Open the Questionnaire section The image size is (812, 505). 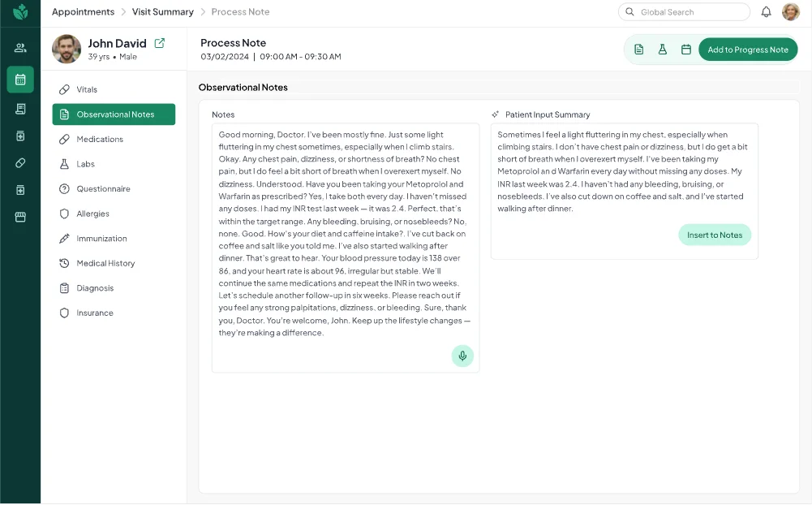(114, 188)
